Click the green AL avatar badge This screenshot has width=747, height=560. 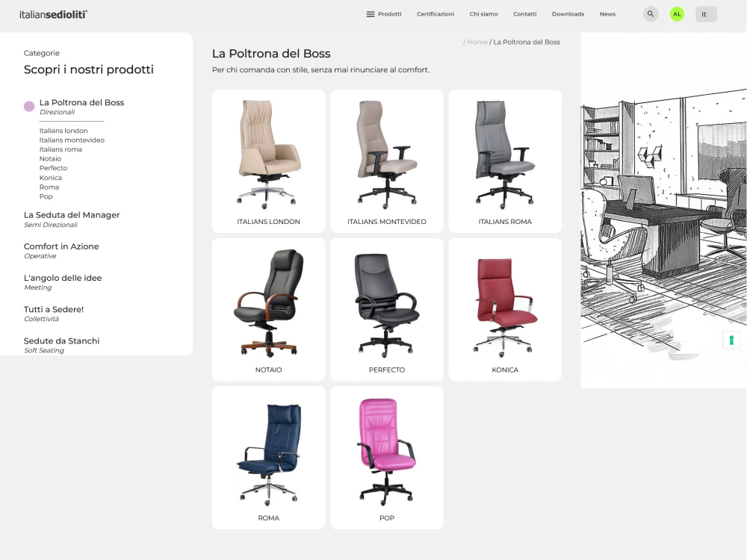click(677, 13)
